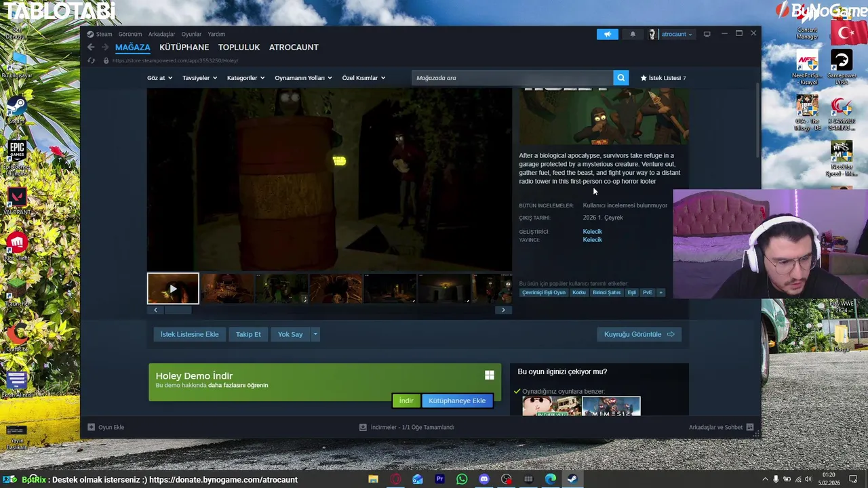Click the green İndir button

[x=406, y=401]
